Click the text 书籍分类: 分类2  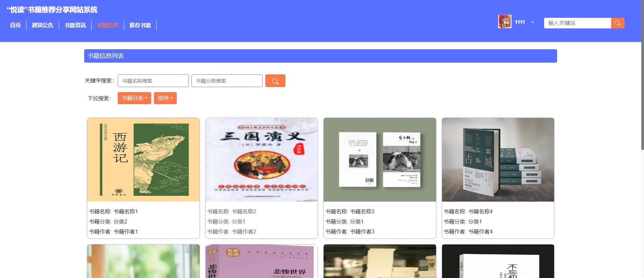pyautogui.click(x=108, y=222)
